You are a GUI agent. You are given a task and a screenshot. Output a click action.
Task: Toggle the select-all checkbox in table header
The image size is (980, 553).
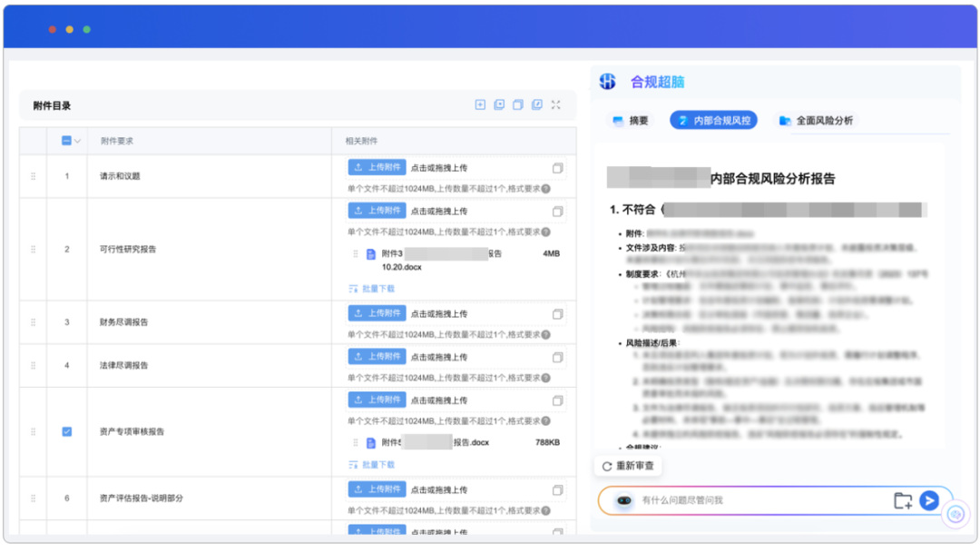66,141
